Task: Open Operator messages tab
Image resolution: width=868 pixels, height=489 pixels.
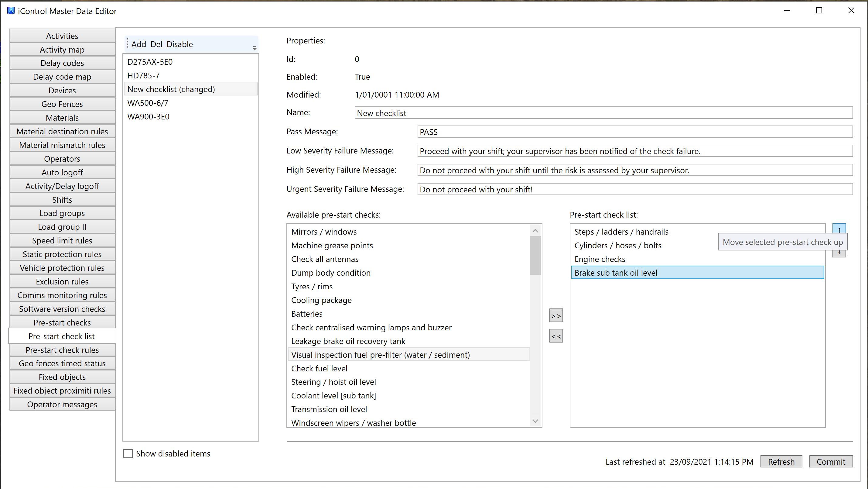Action: point(62,404)
